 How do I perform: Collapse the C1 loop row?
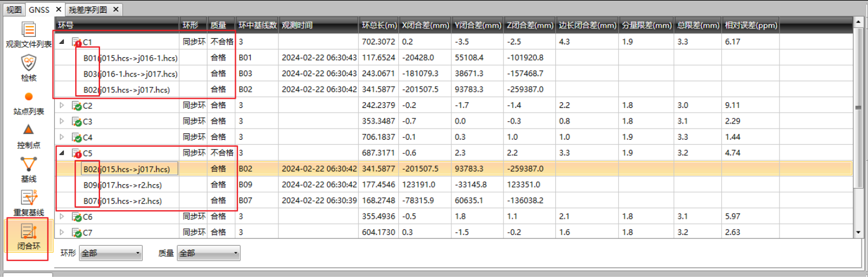pos(62,42)
